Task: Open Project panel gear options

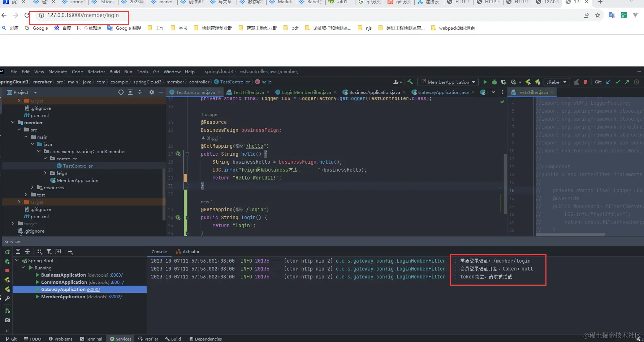Action: 152,92
